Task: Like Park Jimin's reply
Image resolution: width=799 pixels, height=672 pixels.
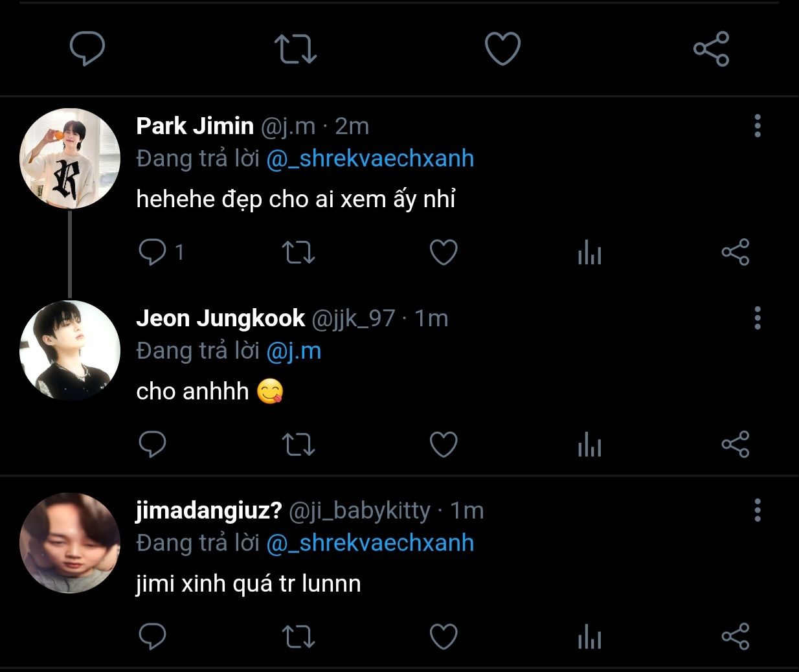Action: (444, 252)
